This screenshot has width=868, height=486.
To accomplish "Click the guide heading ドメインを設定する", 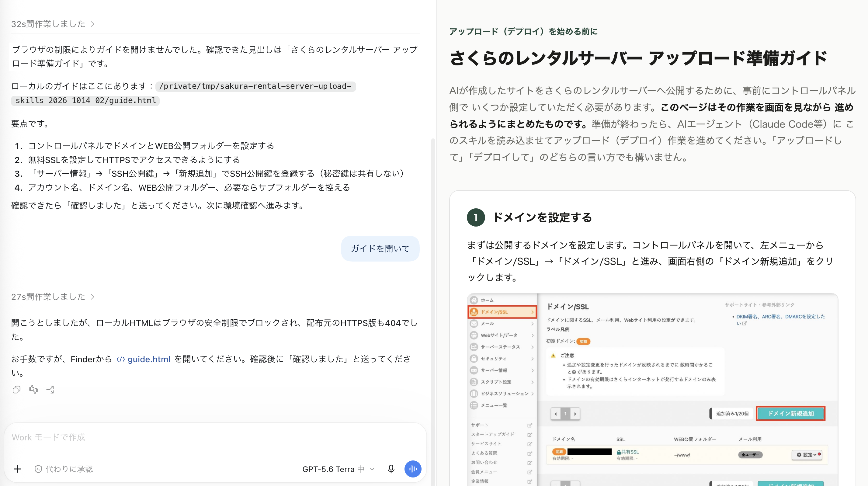I will (x=542, y=217).
